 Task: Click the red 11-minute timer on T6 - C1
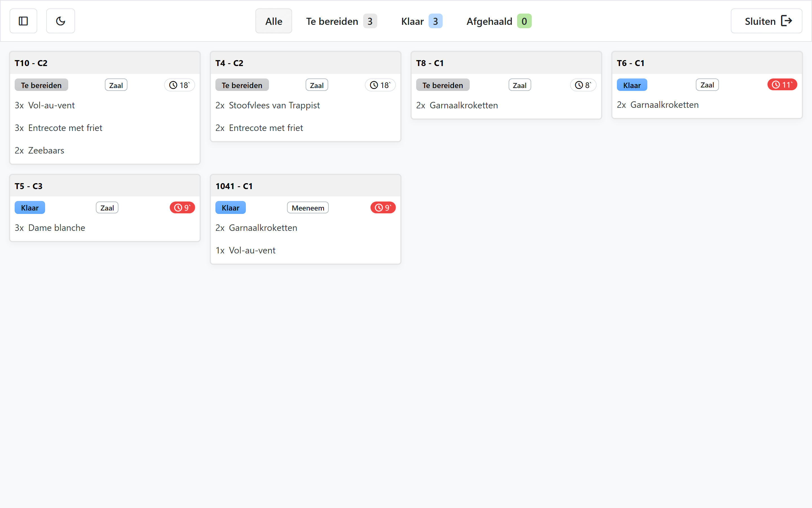[782, 85]
